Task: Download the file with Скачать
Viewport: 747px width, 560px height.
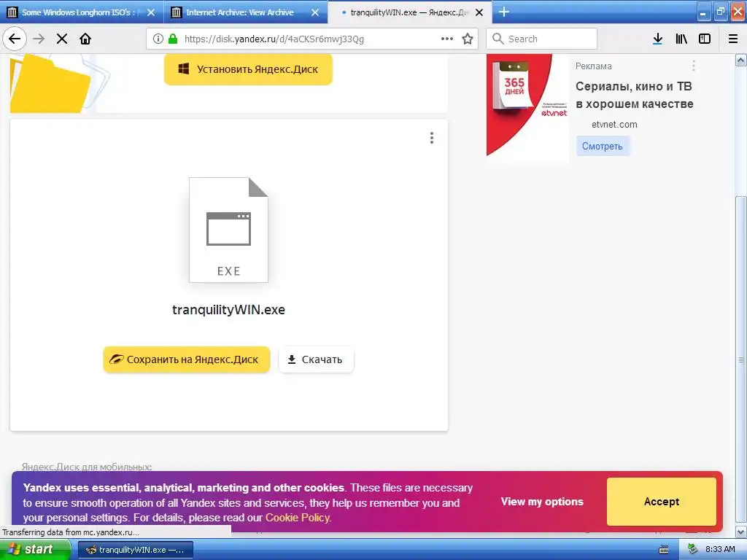Action: tap(316, 359)
